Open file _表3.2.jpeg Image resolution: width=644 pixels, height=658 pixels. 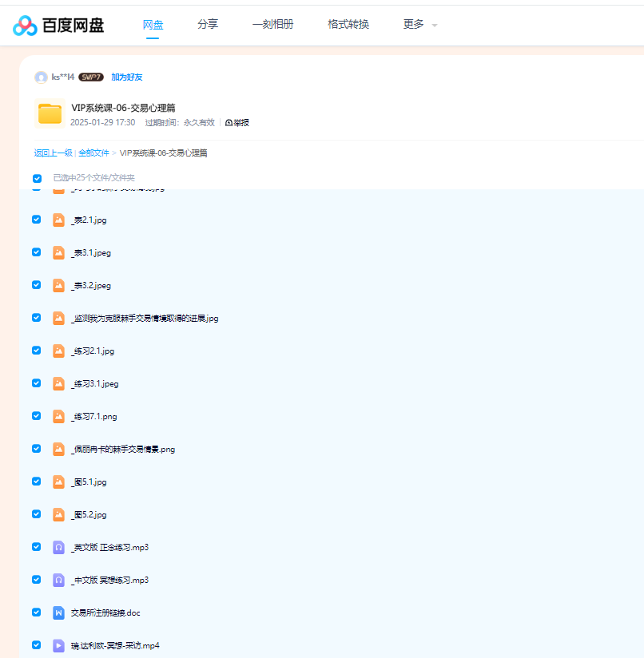90,285
